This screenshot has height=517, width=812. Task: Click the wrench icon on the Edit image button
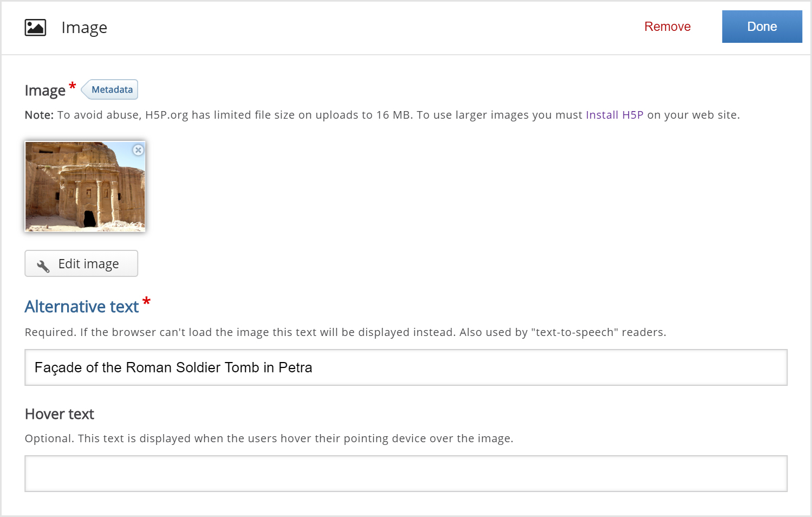coord(43,266)
